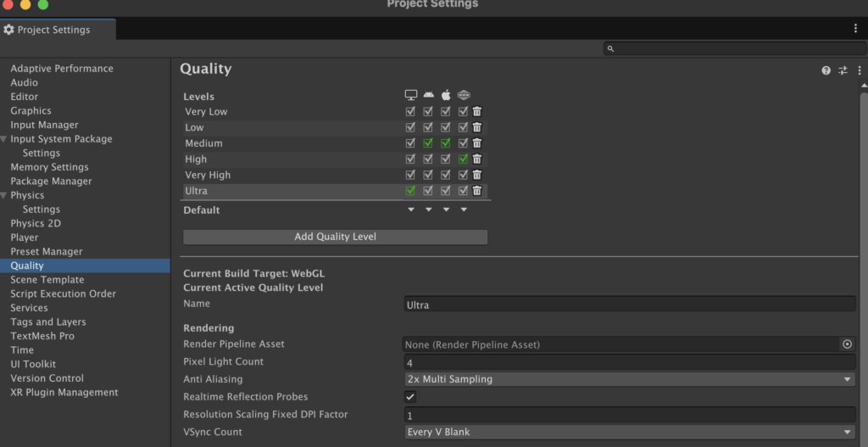Click the Pixel Light Count field
868x447 pixels.
point(628,362)
